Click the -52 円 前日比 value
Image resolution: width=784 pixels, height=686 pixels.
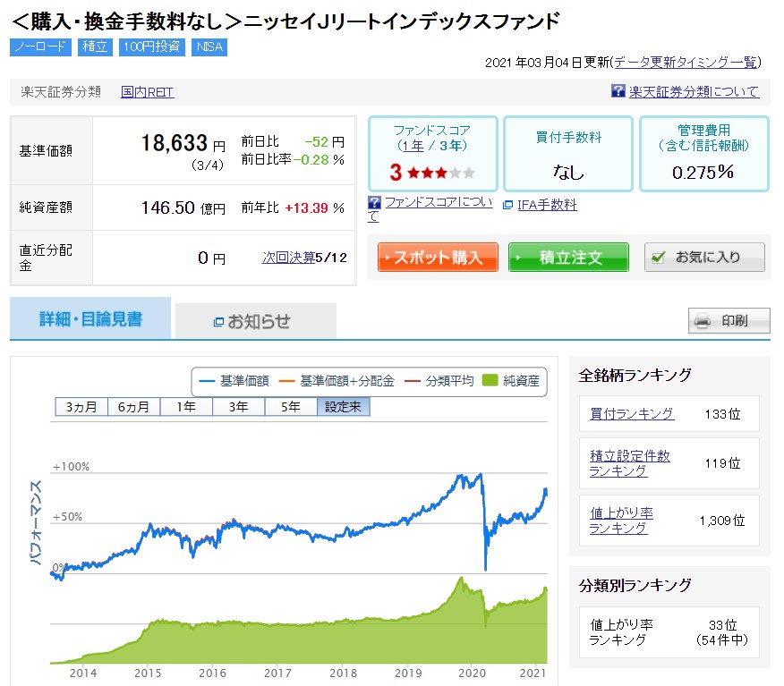pyautogui.click(x=325, y=142)
